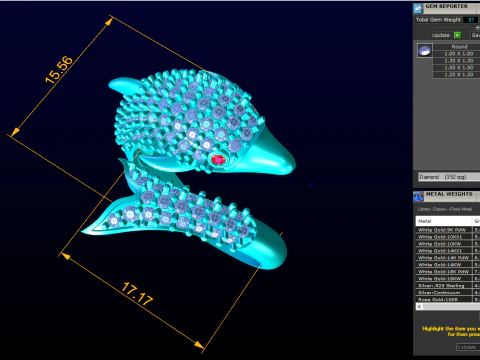Click the 15.56 dimension label in viewport

tap(59, 69)
